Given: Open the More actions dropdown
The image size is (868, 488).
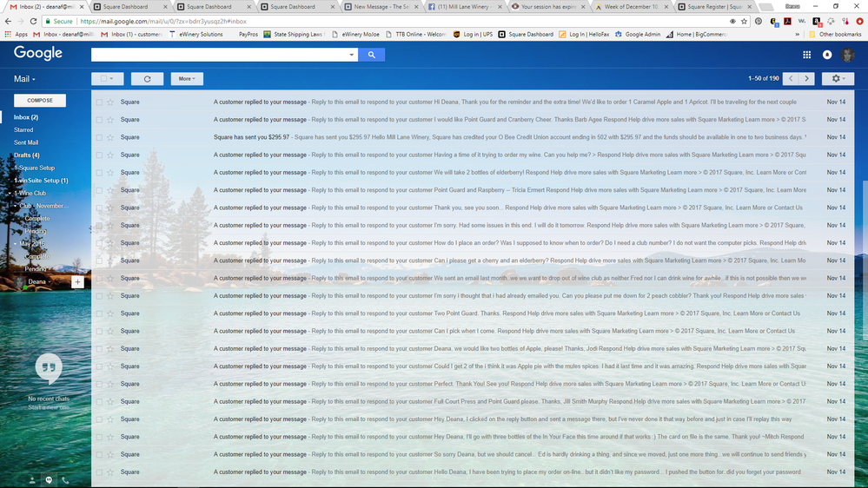Looking at the screenshot, I should coord(187,79).
